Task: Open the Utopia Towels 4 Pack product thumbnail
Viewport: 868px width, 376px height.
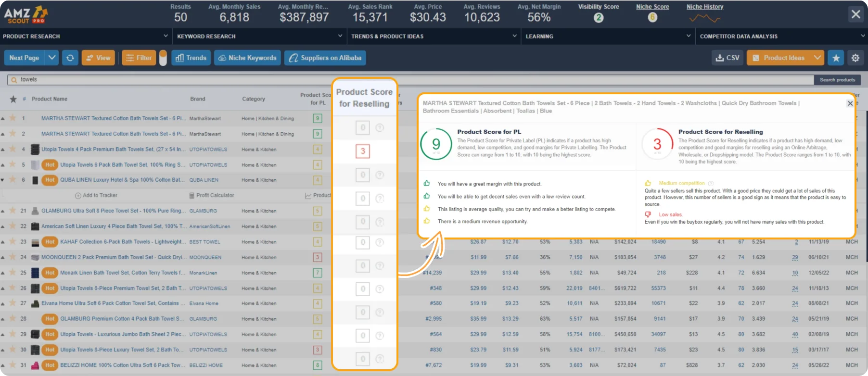Action: click(x=35, y=149)
